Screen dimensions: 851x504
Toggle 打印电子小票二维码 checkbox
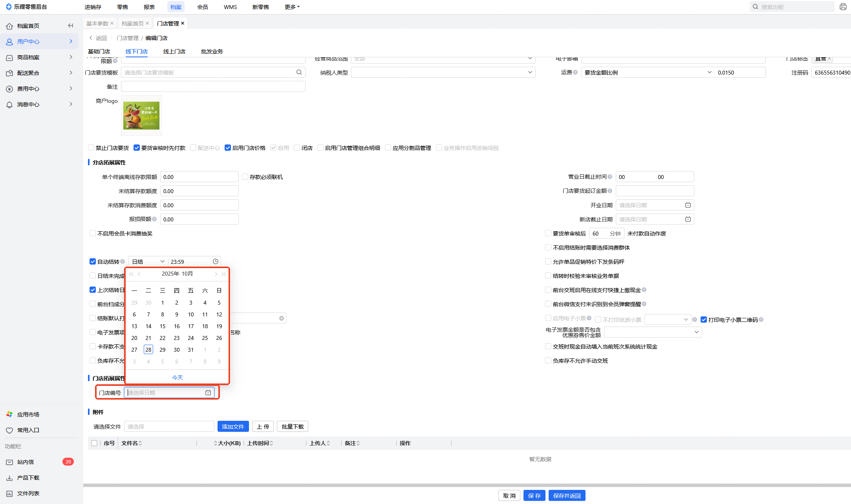pyautogui.click(x=704, y=320)
